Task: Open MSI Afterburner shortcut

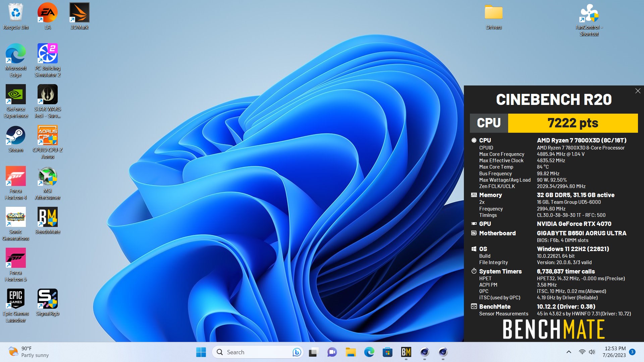Action: (48, 183)
